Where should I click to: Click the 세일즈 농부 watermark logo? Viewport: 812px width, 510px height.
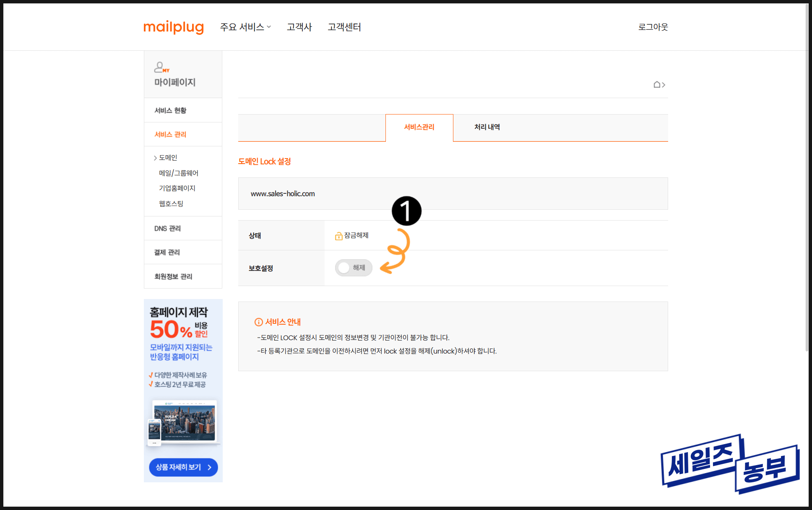click(729, 464)
